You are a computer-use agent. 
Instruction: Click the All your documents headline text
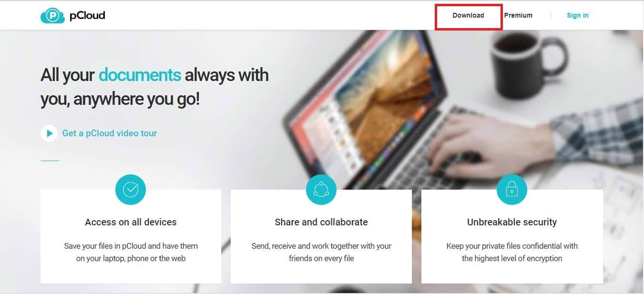[x=154, y=87]
